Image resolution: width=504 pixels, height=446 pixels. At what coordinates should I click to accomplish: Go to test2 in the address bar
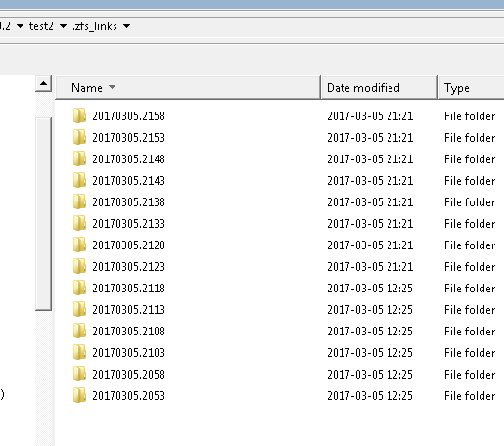pos(41,26)
